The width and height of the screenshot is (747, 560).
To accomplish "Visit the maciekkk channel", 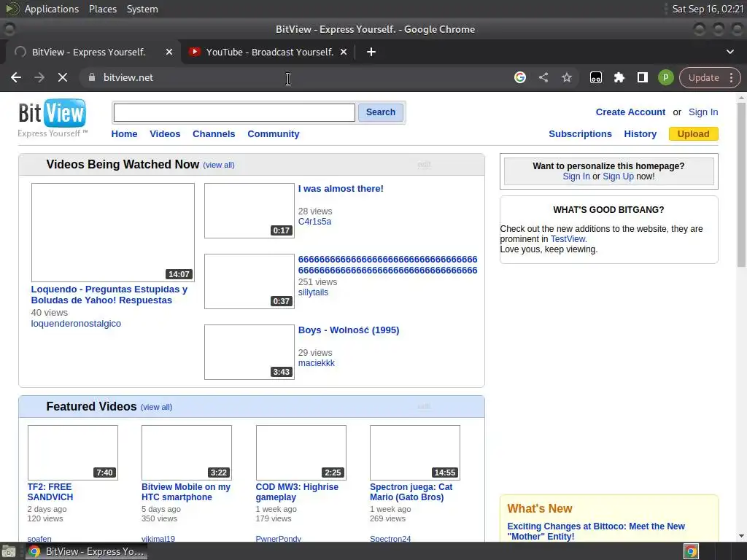I will click(317, 363).
